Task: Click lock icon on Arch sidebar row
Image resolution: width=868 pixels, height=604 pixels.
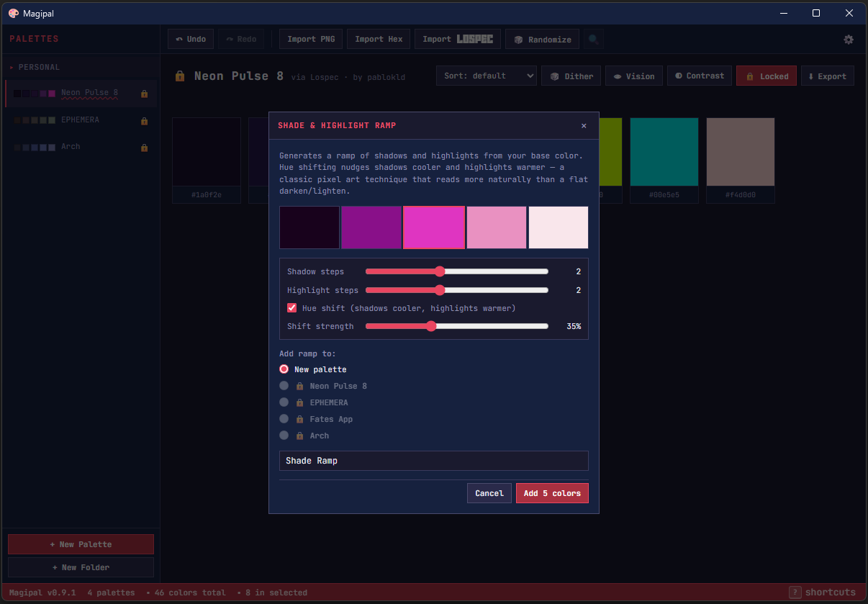Action: (x=144, y=148)
